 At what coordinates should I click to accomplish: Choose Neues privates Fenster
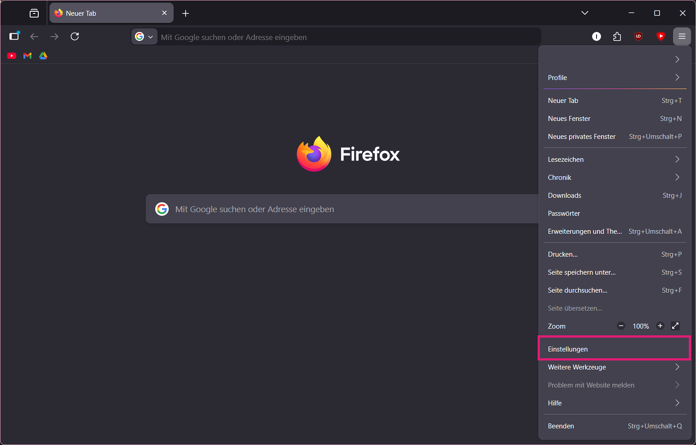615,137
